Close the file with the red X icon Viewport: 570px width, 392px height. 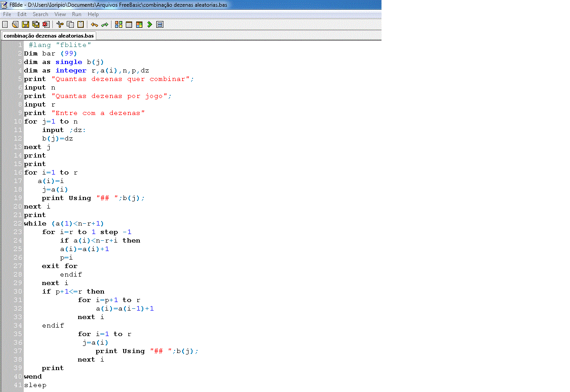coord(46,25)
